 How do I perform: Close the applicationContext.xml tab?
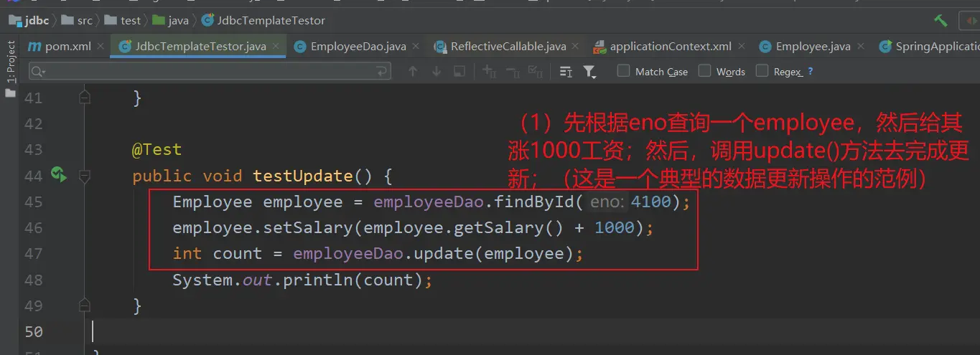click(x=742, y=47)
